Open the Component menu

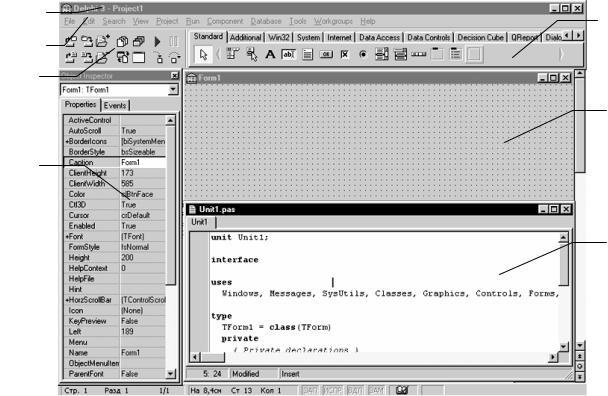click(225, 21)
